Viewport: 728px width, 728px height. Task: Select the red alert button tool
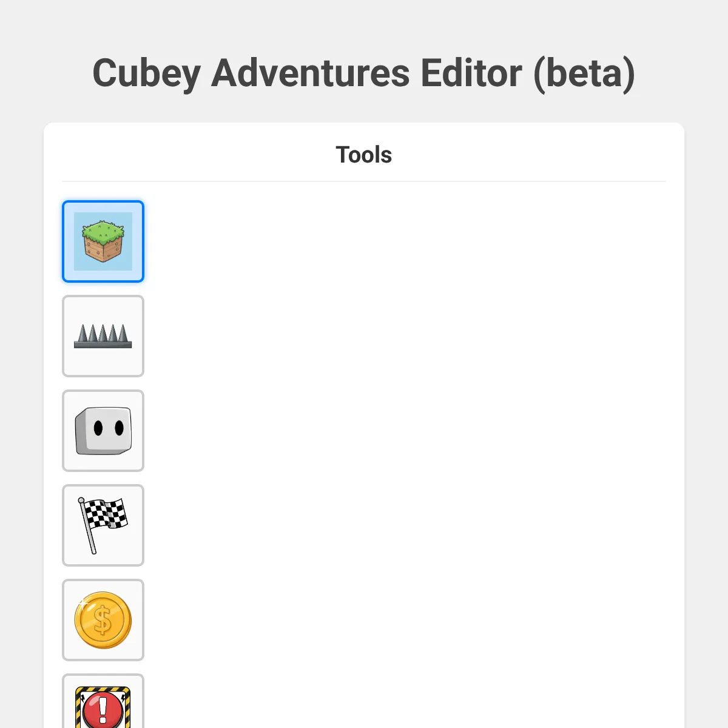pyautogui.click(x=103, y=704)
